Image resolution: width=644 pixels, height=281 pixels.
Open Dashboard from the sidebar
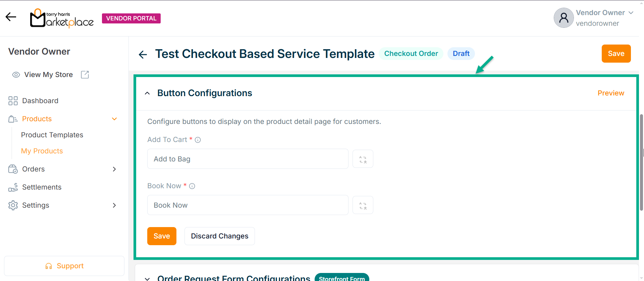40,101
